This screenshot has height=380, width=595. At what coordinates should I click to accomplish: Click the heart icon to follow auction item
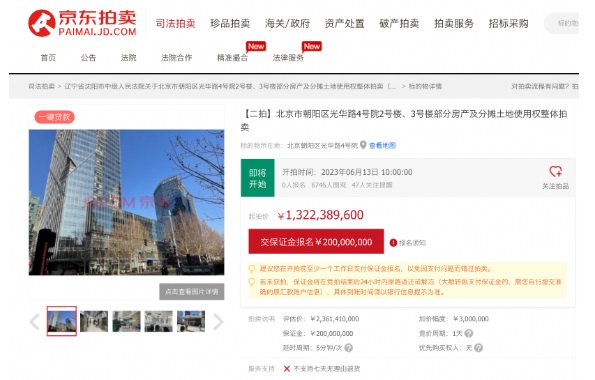556,172
